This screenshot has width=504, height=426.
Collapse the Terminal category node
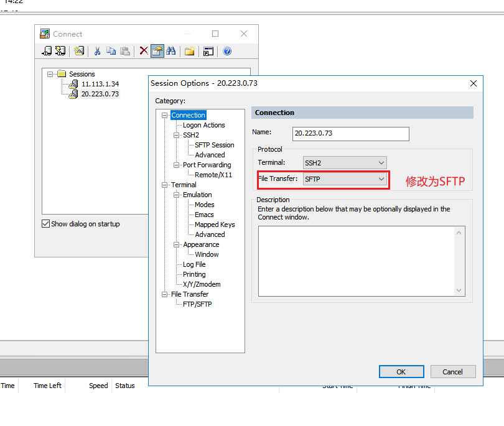[164, 185]
